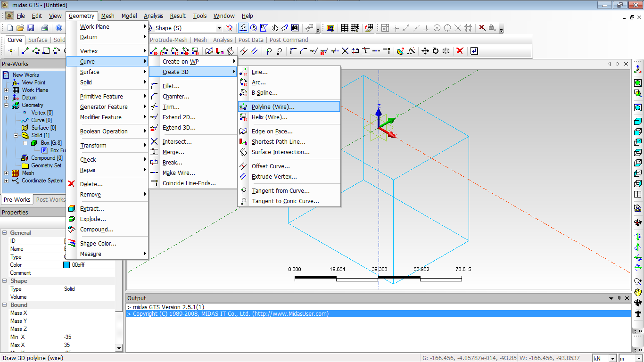Click the Print icon
644x362 pixels.
pyautogui.click(x=44, y=28)
